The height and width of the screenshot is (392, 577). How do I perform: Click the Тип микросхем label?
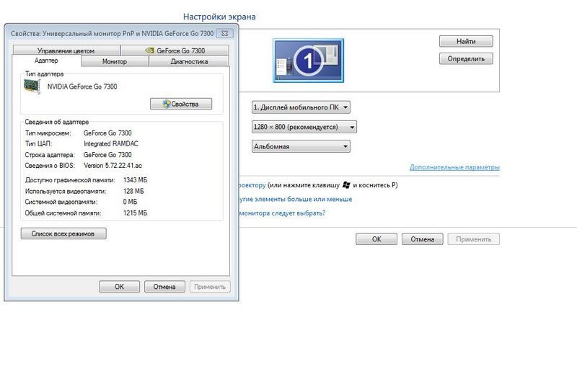48,133
